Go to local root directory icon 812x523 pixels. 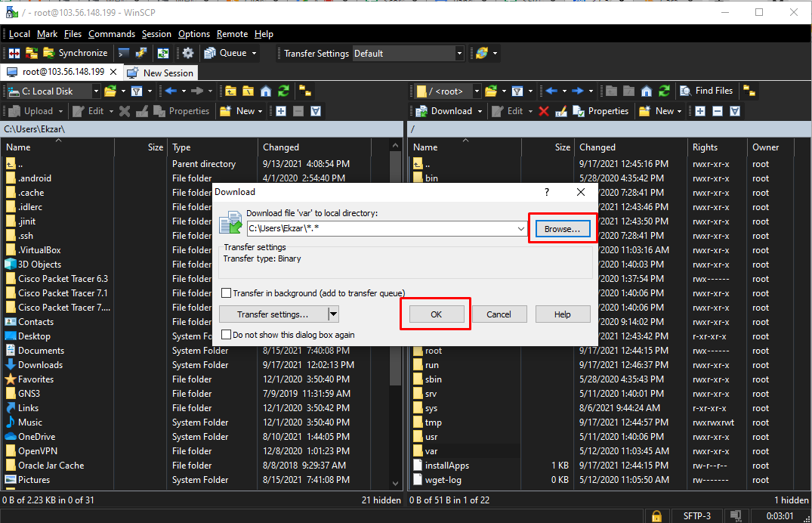click(x=248, y=91)
